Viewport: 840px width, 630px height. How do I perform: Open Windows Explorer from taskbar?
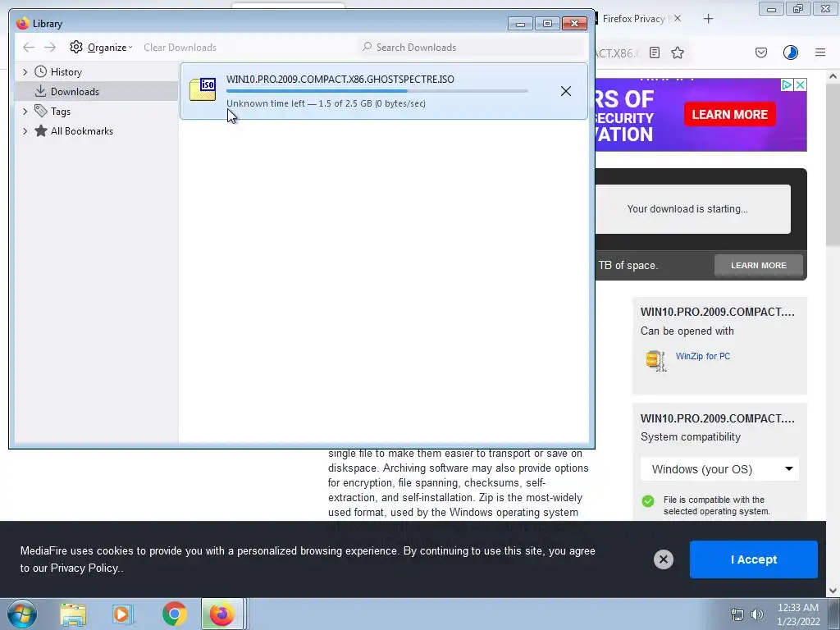(73, 614)
